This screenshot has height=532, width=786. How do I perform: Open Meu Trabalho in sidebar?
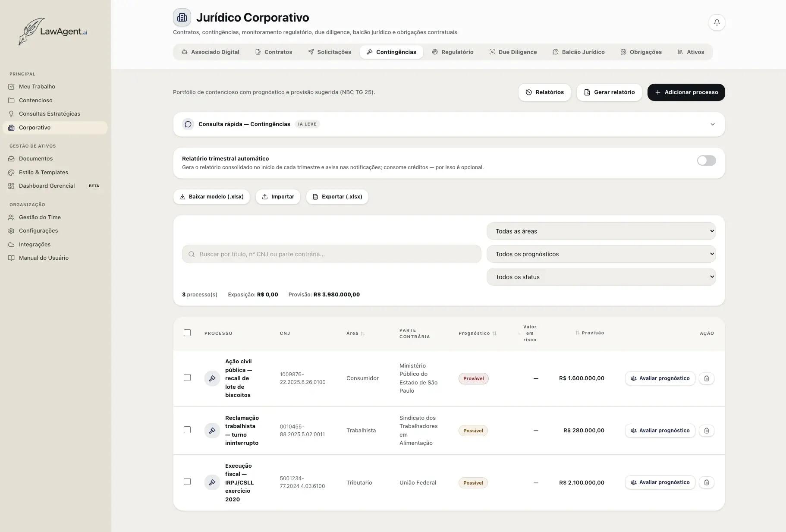point(55,87)
